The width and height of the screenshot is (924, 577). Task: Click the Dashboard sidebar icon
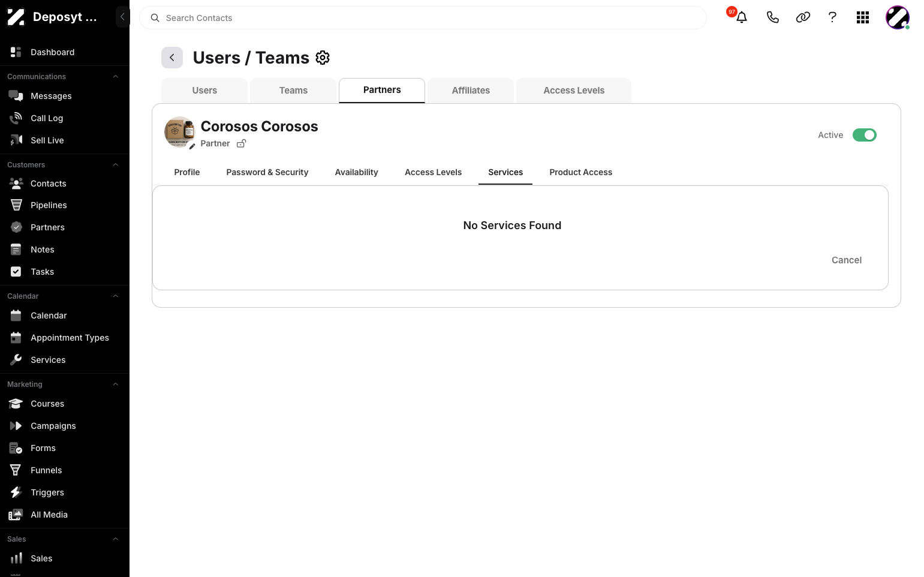click(x=16, y=52)
